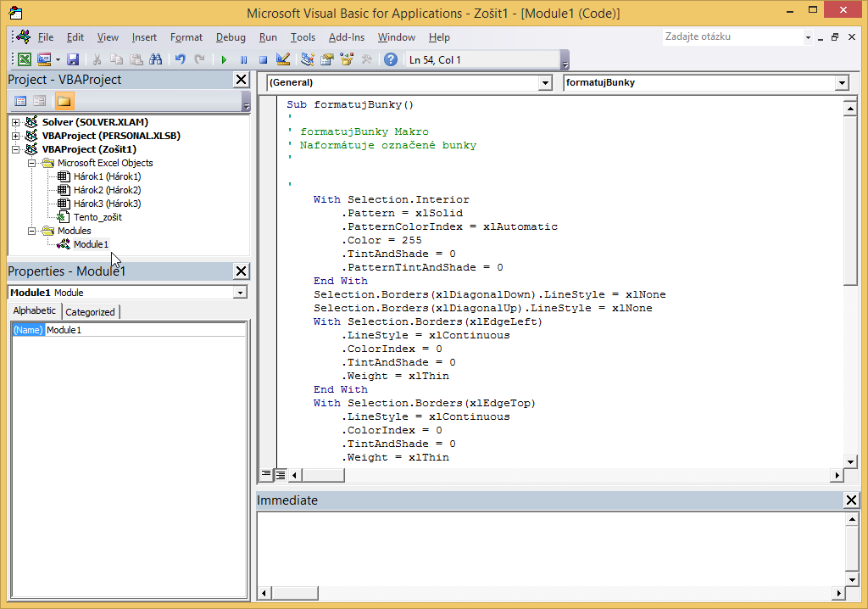Toggle Folders view in Project pane
868x609 pixels.
pyautogui.click(x=64, y=101)
